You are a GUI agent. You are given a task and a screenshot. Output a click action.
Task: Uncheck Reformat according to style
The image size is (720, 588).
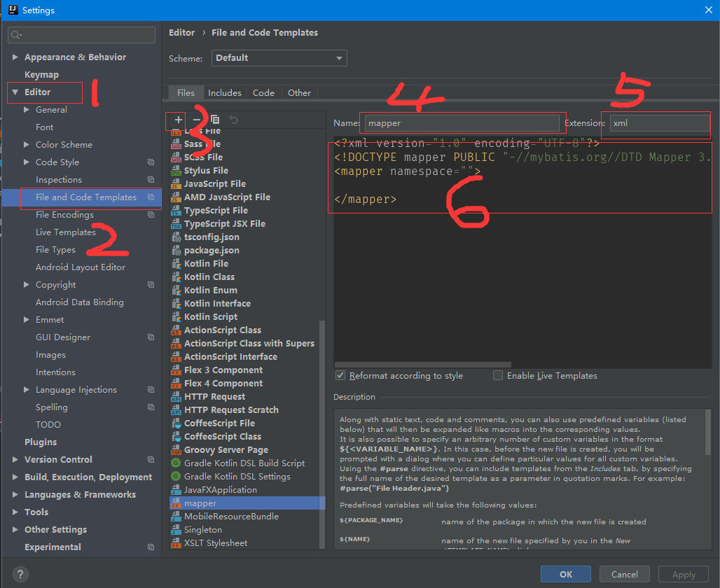click(x=340, y=375)
